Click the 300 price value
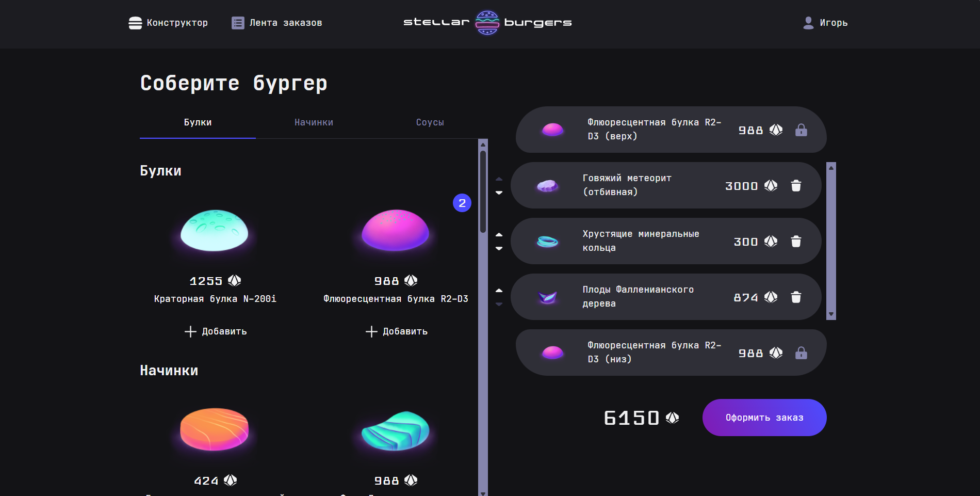Viewport: 980px width, 496px height. tap(746, 242)
